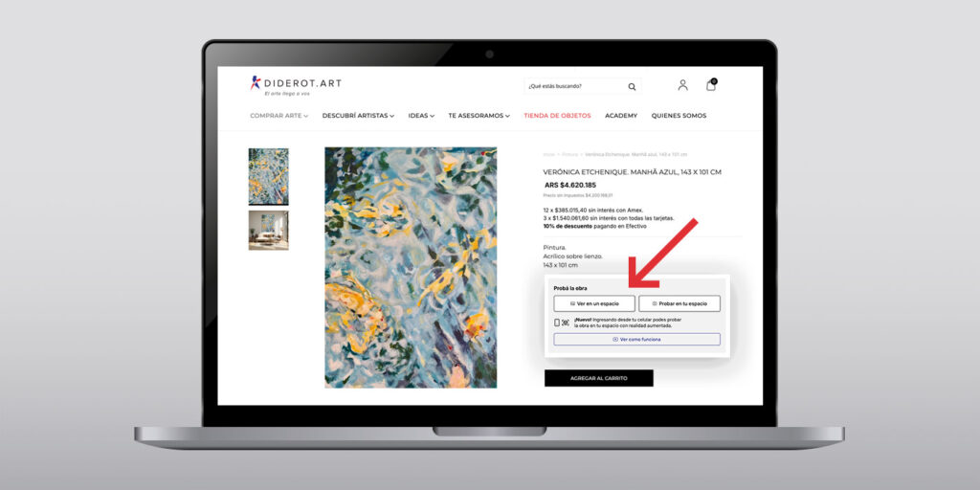Click the cart item count badge

714,81
